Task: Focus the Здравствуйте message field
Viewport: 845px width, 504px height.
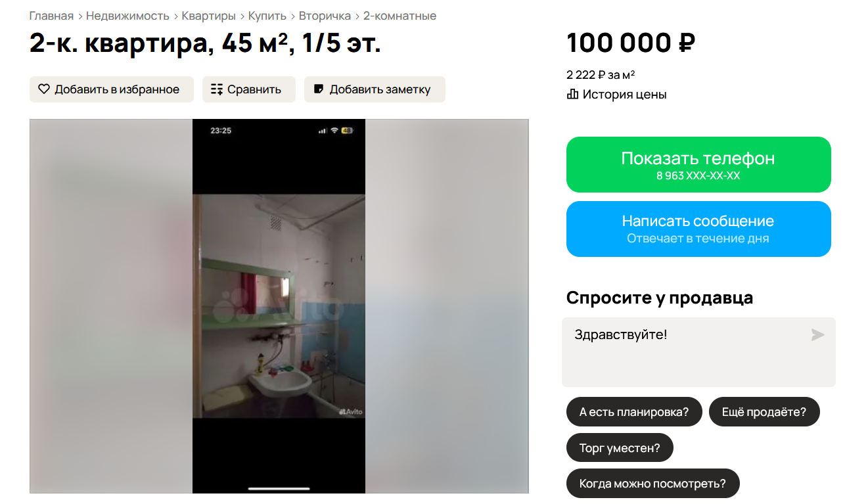Action: [x=698, y=352]
